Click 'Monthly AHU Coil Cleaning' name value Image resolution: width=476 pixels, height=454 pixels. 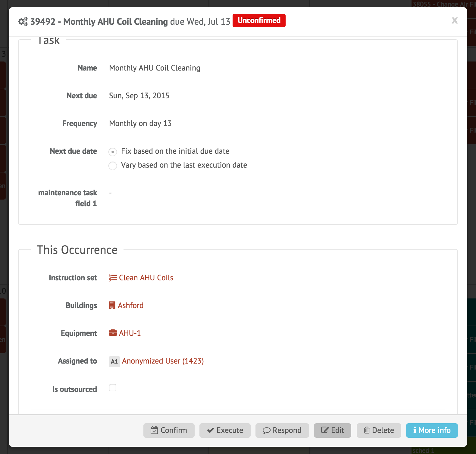(x=155, y=68)
